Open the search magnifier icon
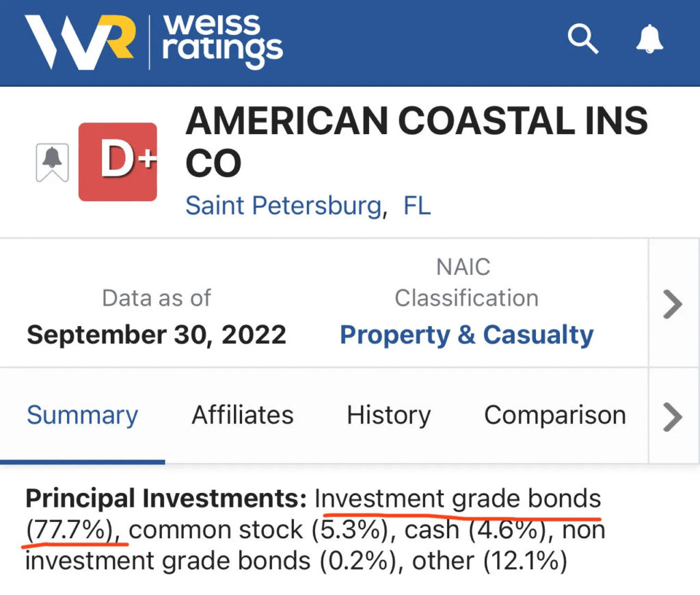 pyautogui.click(x=583, y=39)
